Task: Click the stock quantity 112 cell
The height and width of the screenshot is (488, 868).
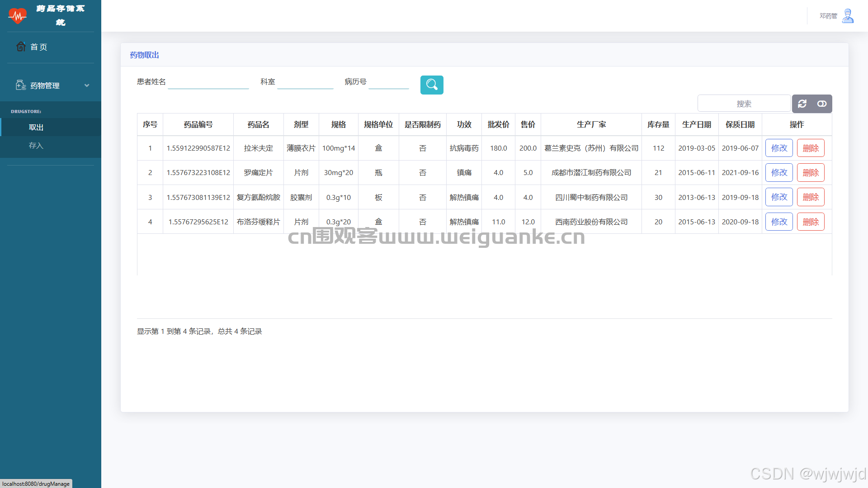Action: pyautogui.click(x=658, y=148)
